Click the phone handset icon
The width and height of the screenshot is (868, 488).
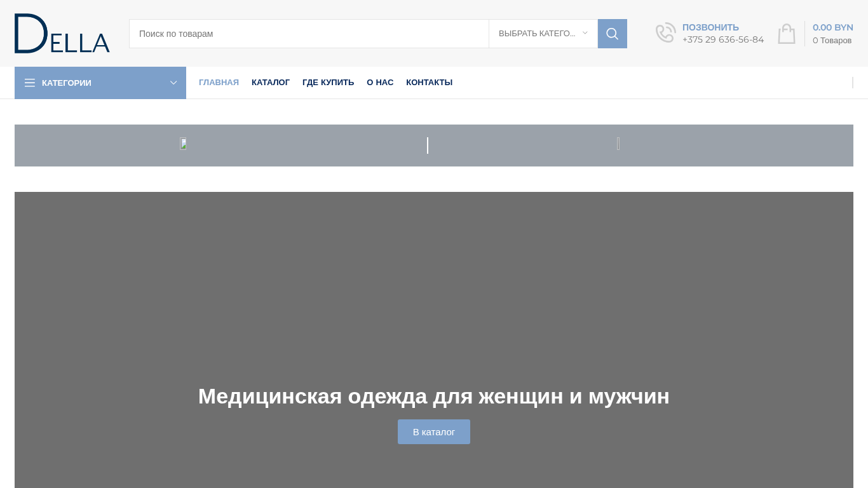[665, 33]
